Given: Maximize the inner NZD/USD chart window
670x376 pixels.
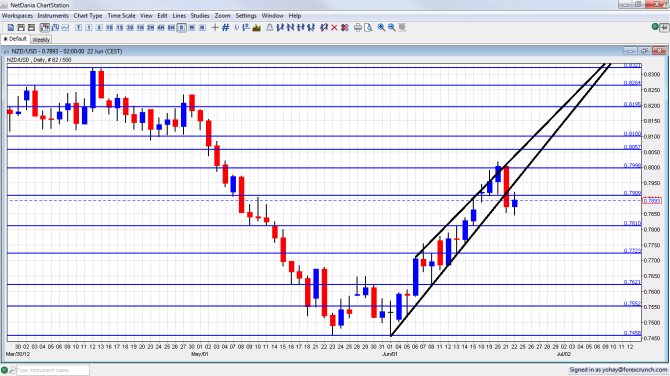Looking at the screenshot, I should pos(644,51).
